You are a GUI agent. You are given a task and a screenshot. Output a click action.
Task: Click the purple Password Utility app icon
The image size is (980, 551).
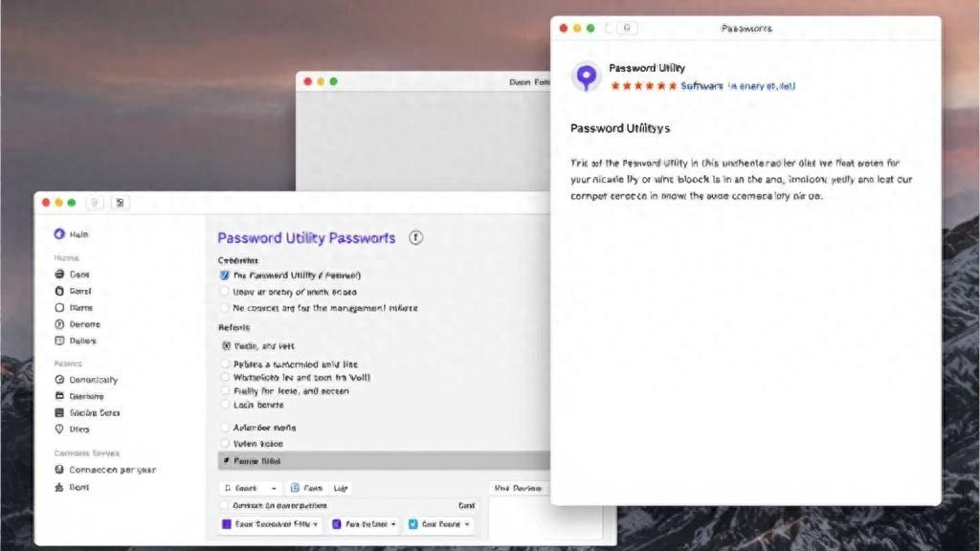587,76
